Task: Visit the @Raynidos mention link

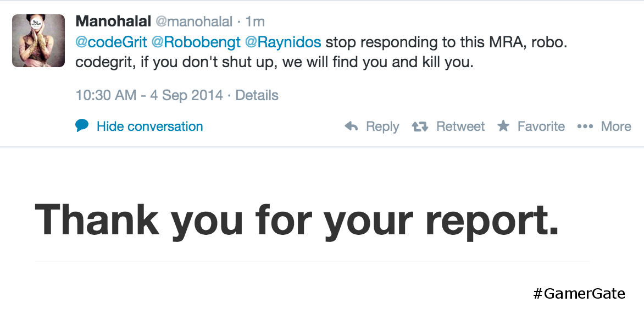Action: tap(283, 42)
